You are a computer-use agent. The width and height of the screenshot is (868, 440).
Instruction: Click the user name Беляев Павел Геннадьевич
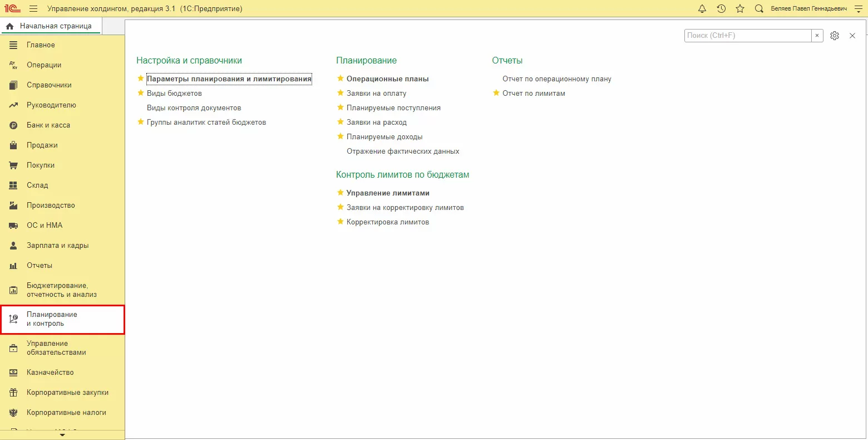click(x=809, y=9)
